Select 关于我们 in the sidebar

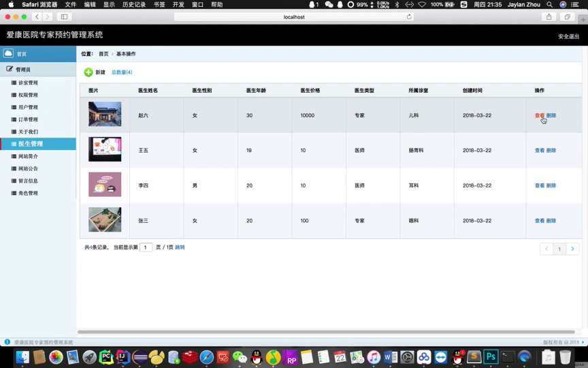[28, 132]
